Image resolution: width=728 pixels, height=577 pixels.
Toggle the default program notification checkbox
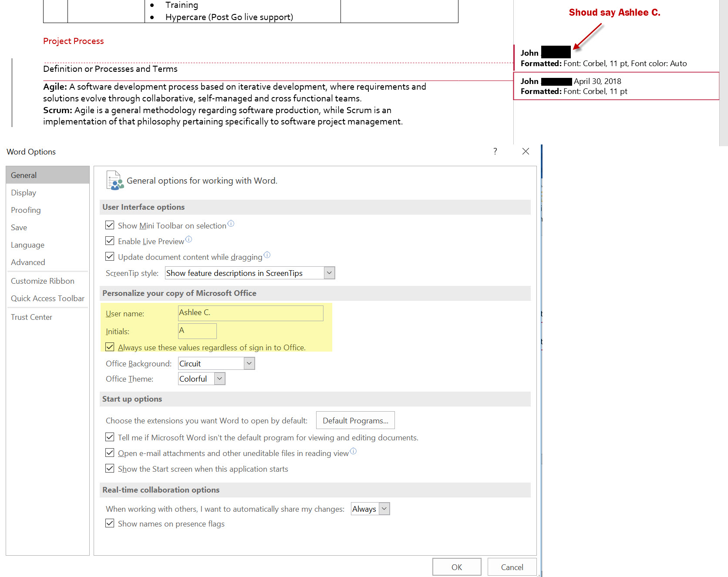[x=110, y=437]
